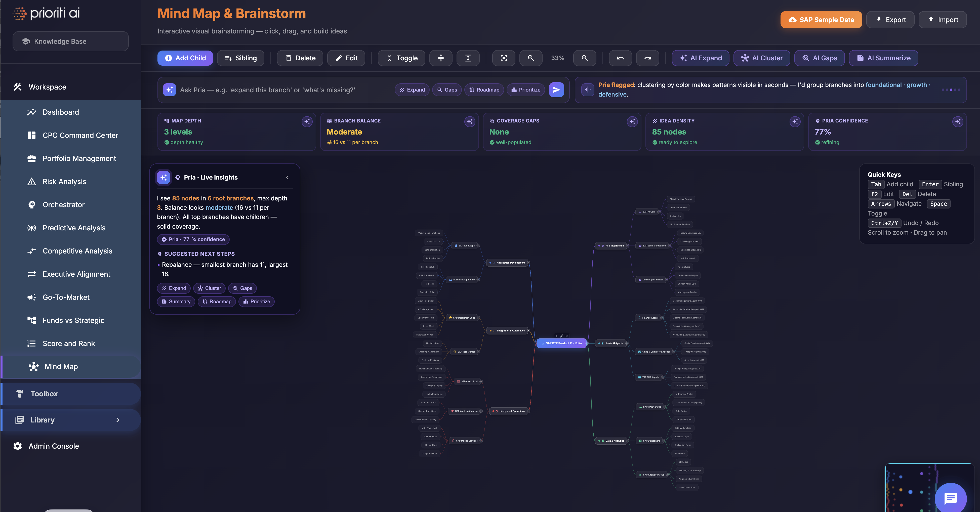Click the Admin Console gear icon

[18, 446]
